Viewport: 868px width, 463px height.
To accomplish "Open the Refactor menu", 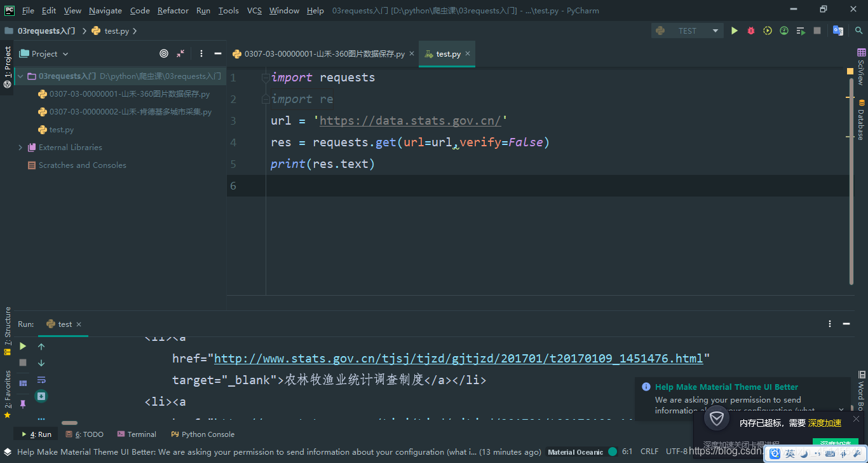I will pyautogui.click(x=173, y=11).
